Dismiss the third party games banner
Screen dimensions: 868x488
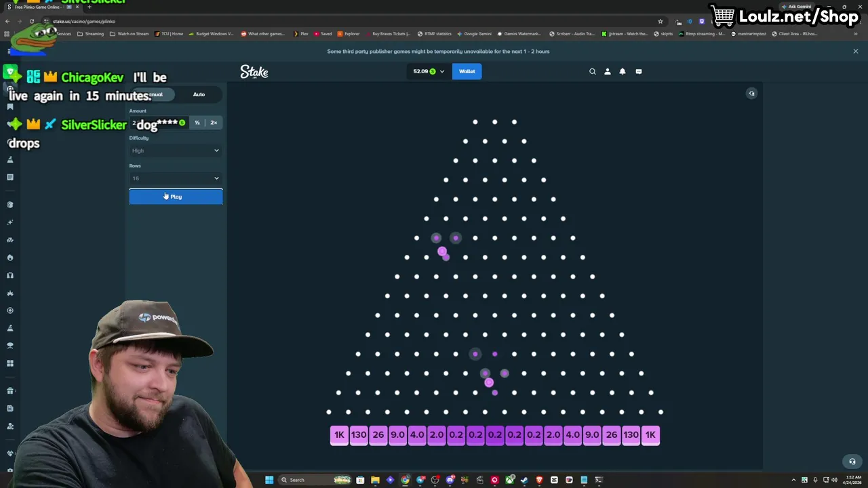coord(856,52)
